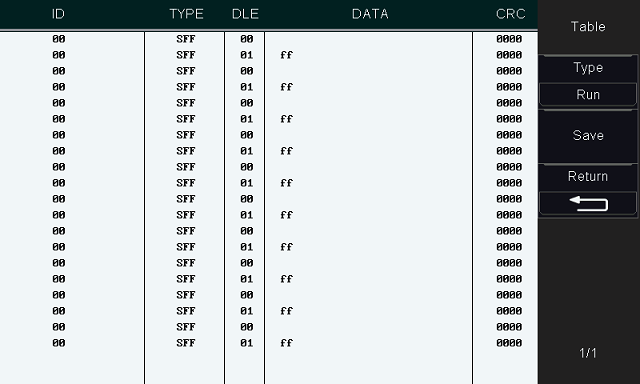Click the first row SFF type cell
Image resolution: width=640 pixels, height=384 pixels.
click(x=186, y=39)
